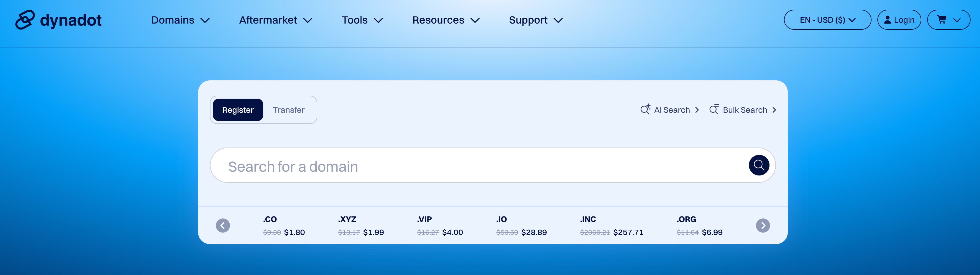Open the Domains menu
The height and width of the screenshot is (275, 980).
(x=180, y=20)
